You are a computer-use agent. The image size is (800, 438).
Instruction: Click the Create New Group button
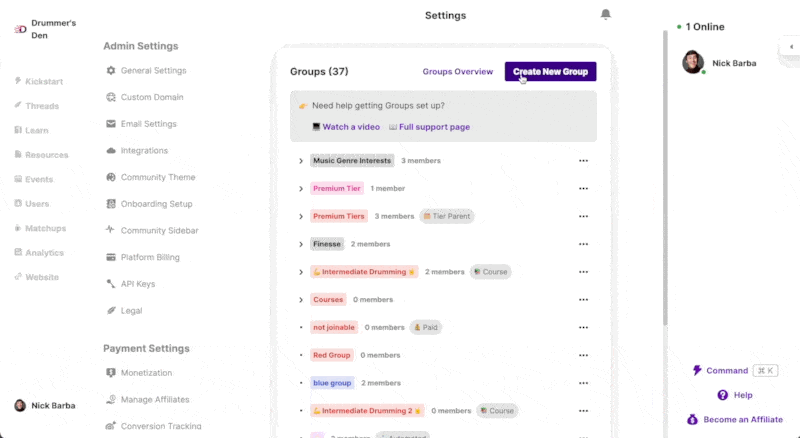point(551,71)
